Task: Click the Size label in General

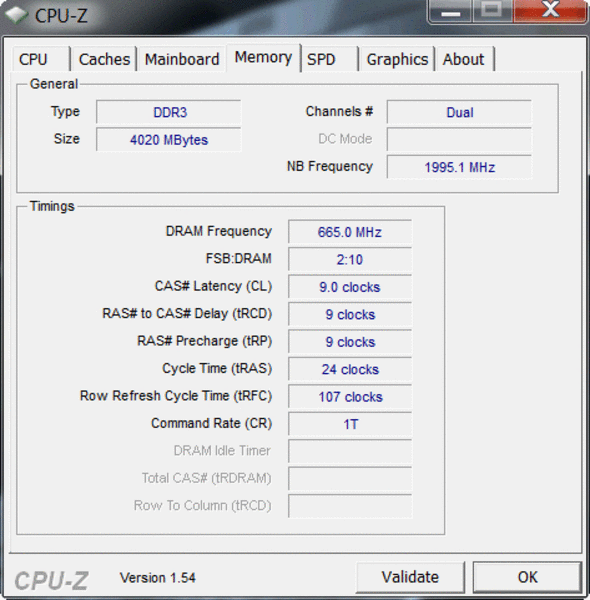Action: point(67,139)
